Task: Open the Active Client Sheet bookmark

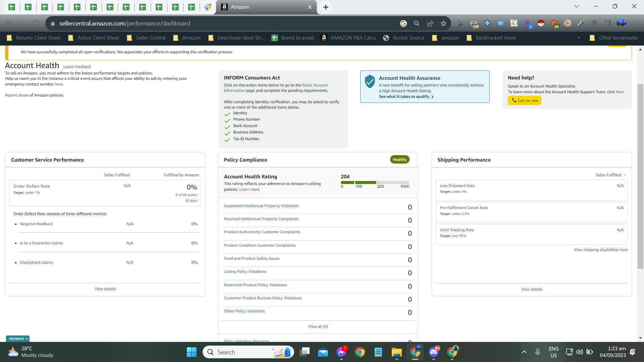Action: (x=94, y=38)
